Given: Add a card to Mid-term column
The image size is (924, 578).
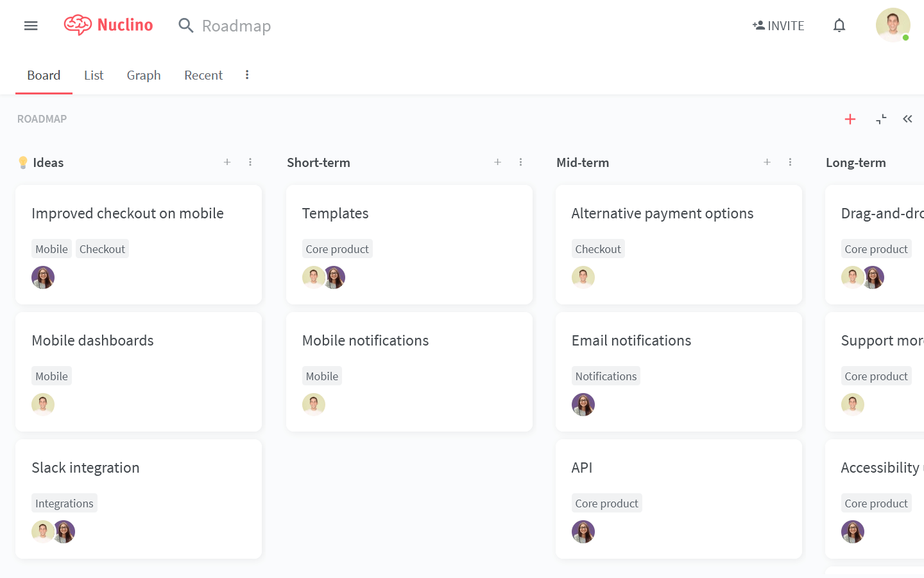Looking at the screenshot, I should (767, 162).
